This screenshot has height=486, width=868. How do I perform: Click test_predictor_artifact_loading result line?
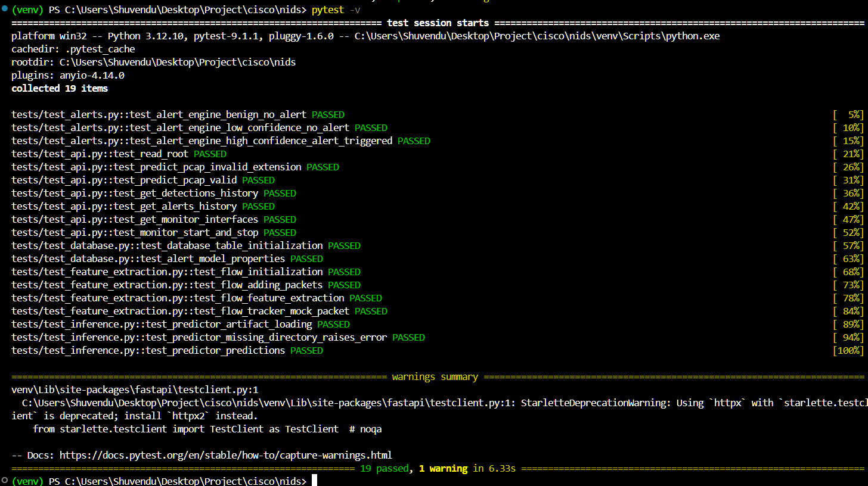click(181, 325)
